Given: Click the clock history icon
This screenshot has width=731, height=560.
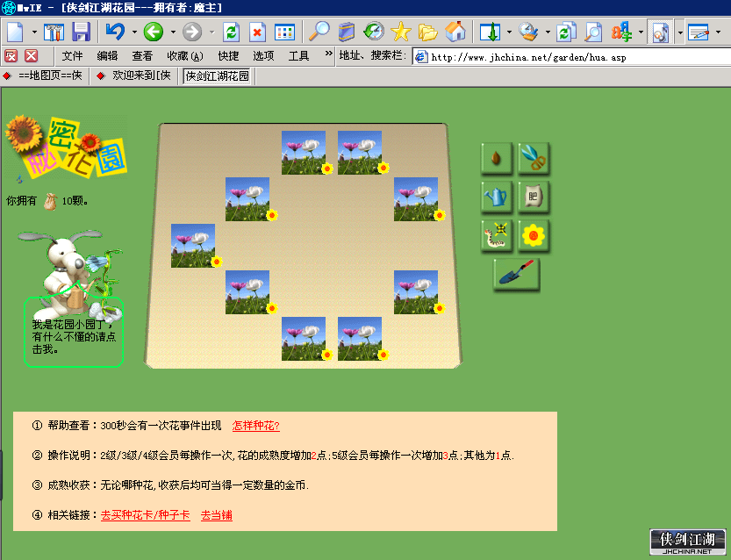Looking at the screenshot, I should 374,32.
